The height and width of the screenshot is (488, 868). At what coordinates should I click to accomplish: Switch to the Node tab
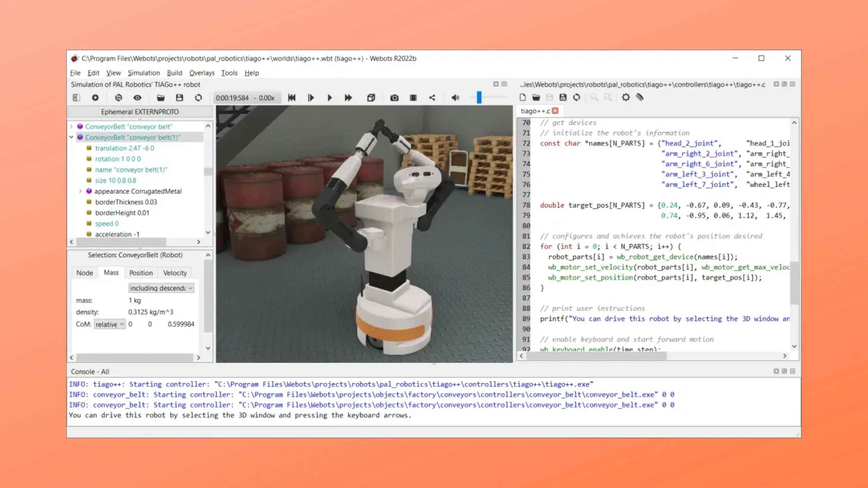tap(85, 273)
